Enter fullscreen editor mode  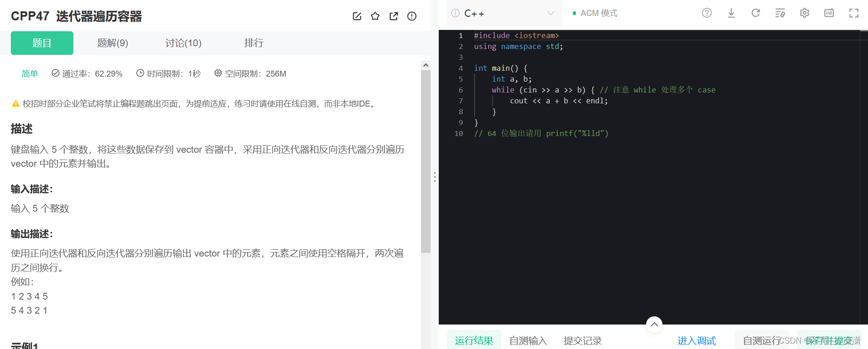pyautogui.click(x=854, y=13)
